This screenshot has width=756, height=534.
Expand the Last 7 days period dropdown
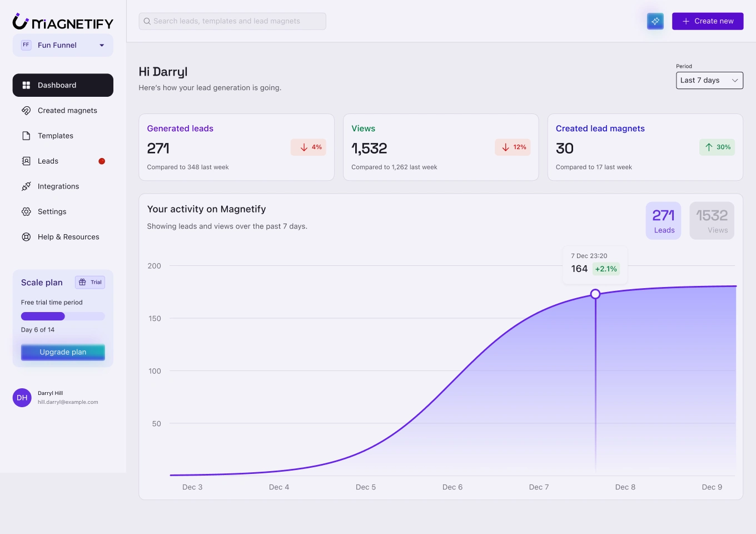(x=709, y=80)
